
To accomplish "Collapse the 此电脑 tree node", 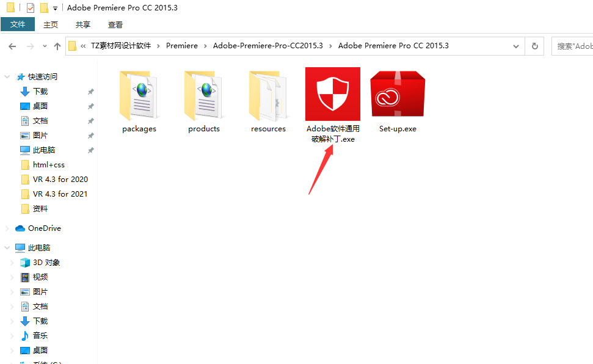I will 7,248.
